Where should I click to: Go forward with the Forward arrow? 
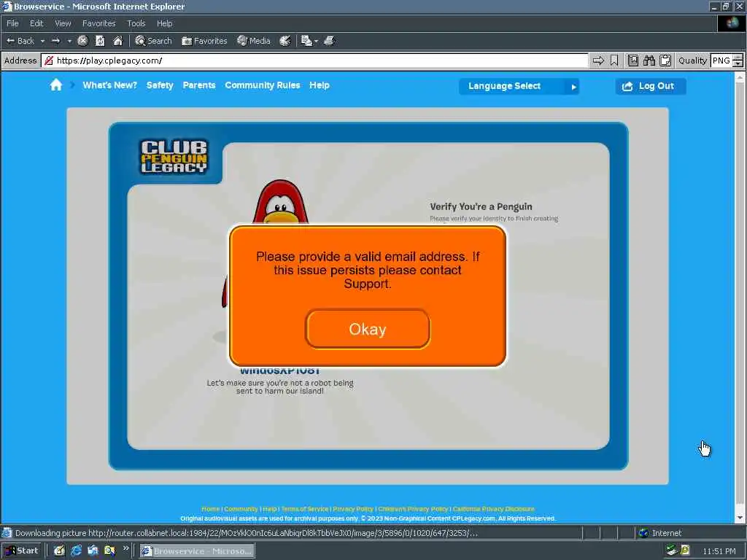click(x=55, y=41)
